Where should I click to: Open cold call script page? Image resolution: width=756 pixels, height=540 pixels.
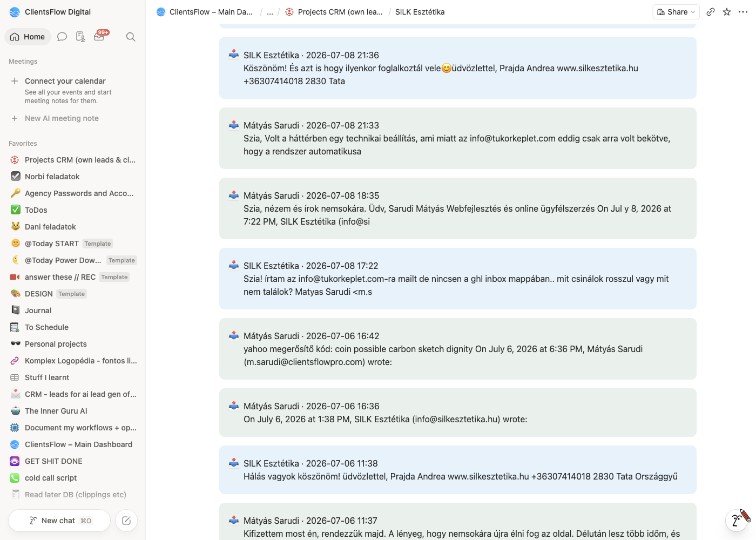click(x=73, y=478)
